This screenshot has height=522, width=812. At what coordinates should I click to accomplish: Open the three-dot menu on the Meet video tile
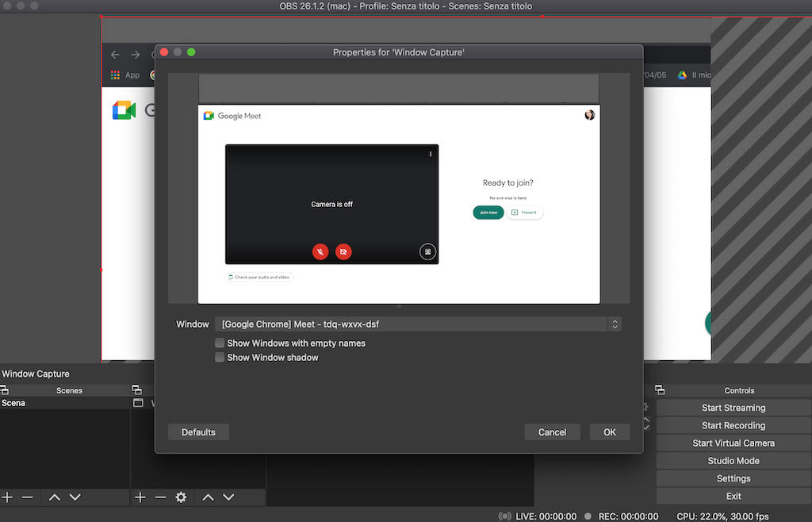click(431, 154)
